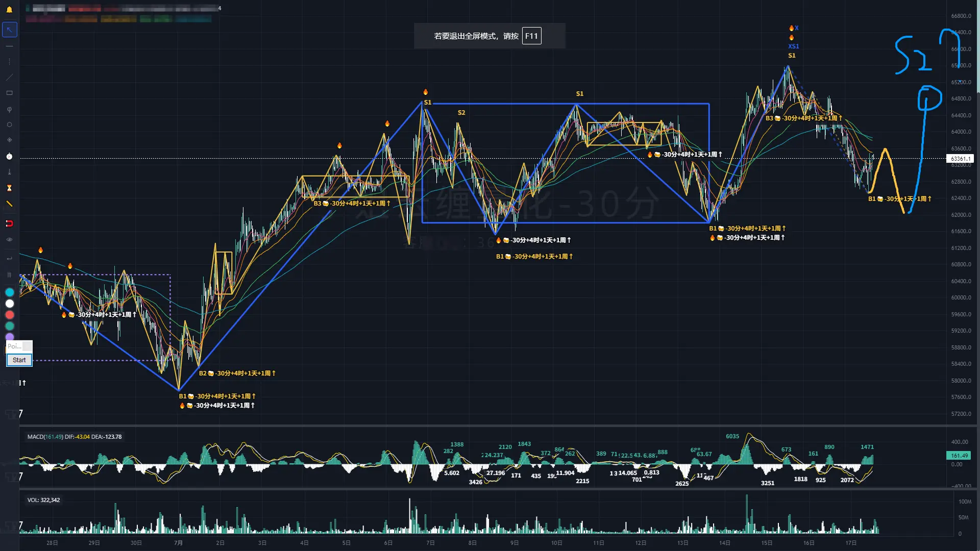The height and width of the screenshot is (551, 980).
Task: Select the yellow ruler measure tool
Action: pyautogui.click(x=9, y=204)
